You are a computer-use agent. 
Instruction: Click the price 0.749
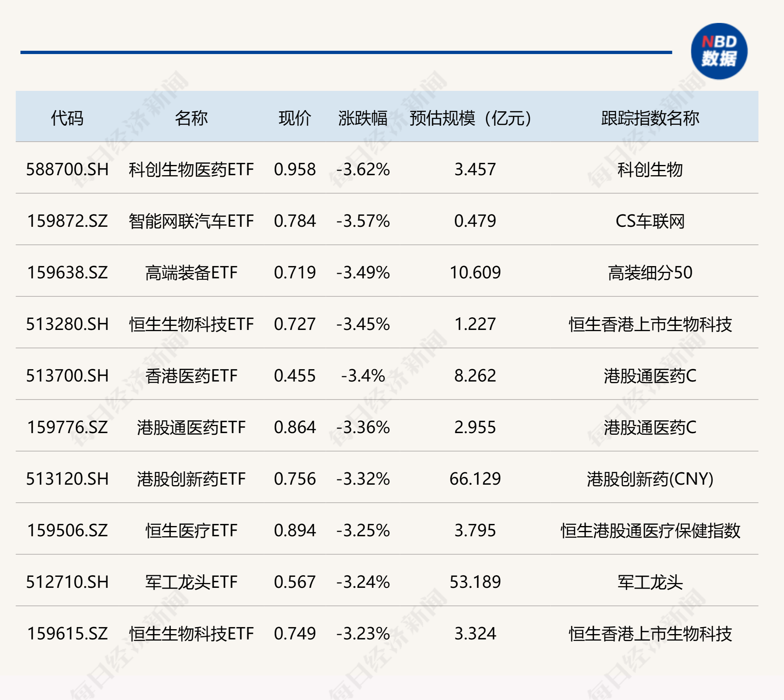tap(295, 634)
